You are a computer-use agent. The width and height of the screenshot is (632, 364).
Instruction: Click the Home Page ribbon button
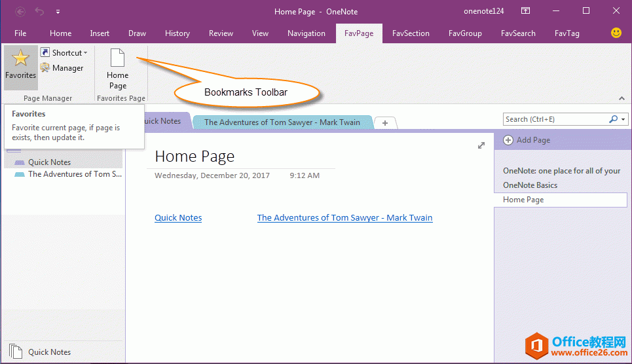pyautogui.click(x=118, y=69)
